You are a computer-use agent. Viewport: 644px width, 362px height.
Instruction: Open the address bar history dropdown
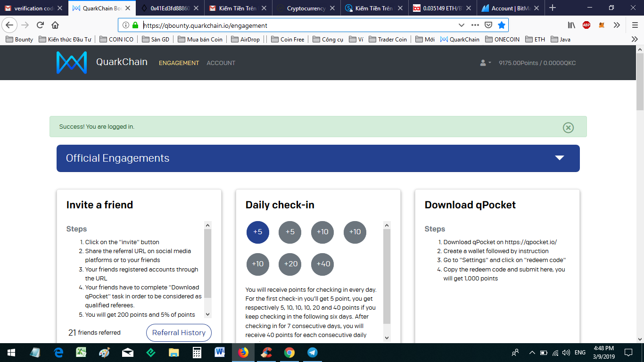click(461, 25)
